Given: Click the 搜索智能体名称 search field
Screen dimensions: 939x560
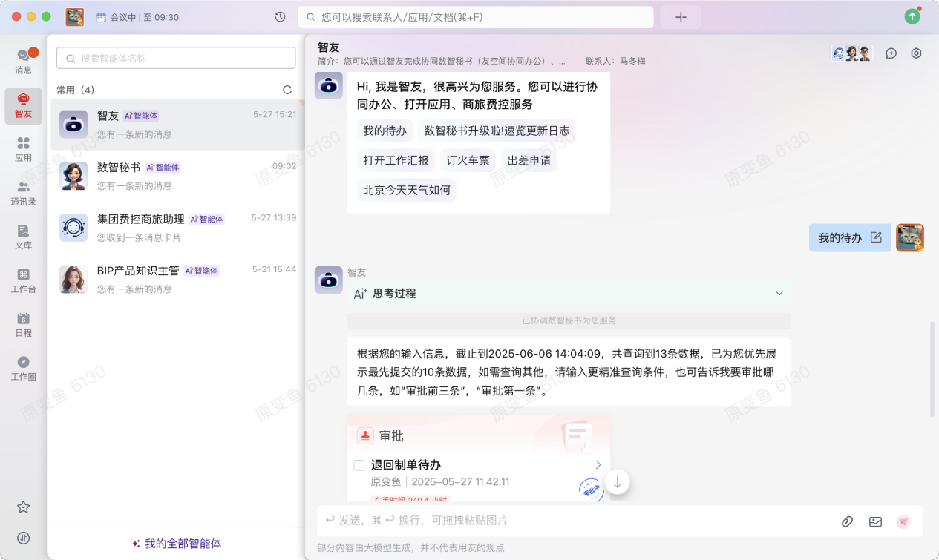Looking at the screenshot, I should click(177, 59).
